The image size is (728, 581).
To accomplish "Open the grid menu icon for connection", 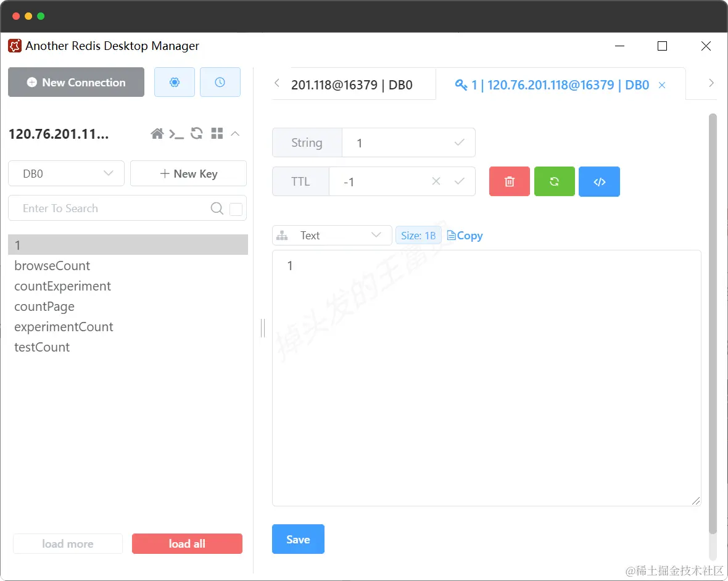I will tap(217, 134).
